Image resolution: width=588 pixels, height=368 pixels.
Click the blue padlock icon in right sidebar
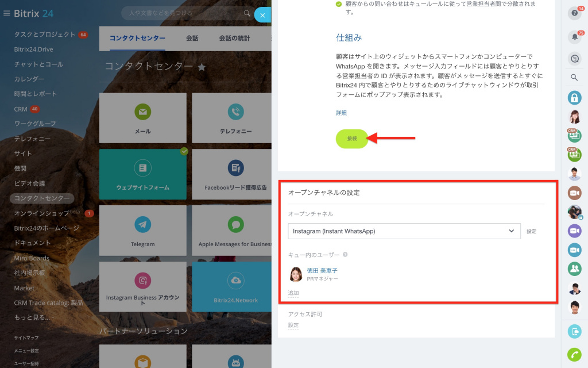pos(574,98)
